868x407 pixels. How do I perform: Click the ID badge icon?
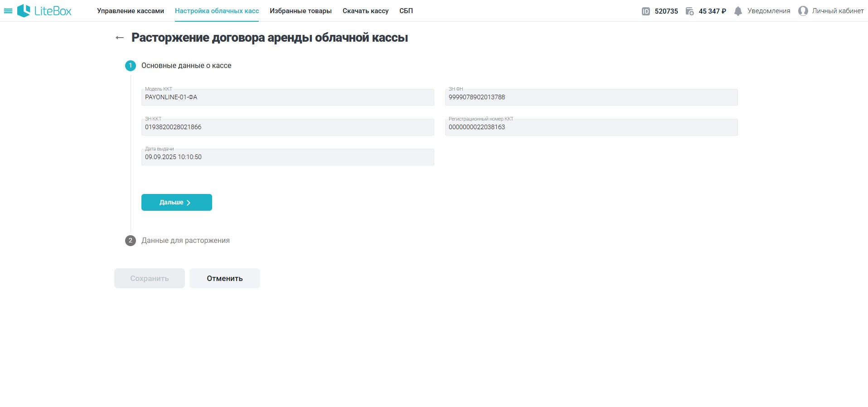pyautogui.click(x=646, y=11)
